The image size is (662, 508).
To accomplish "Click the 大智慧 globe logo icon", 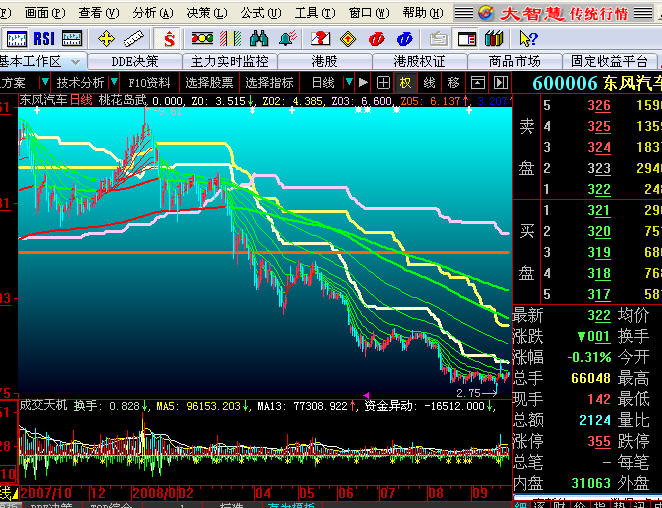I will [x=486, y=13].
